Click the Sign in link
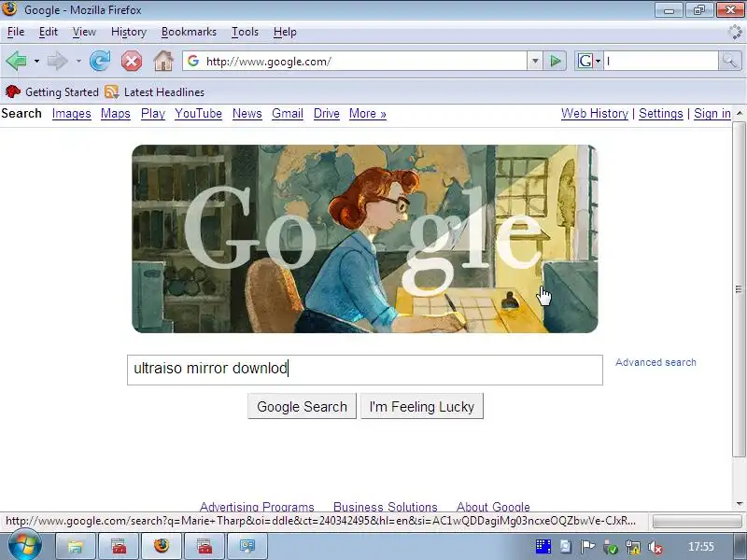The width and height of the screenshot is (747, 560). coord(712,113)
